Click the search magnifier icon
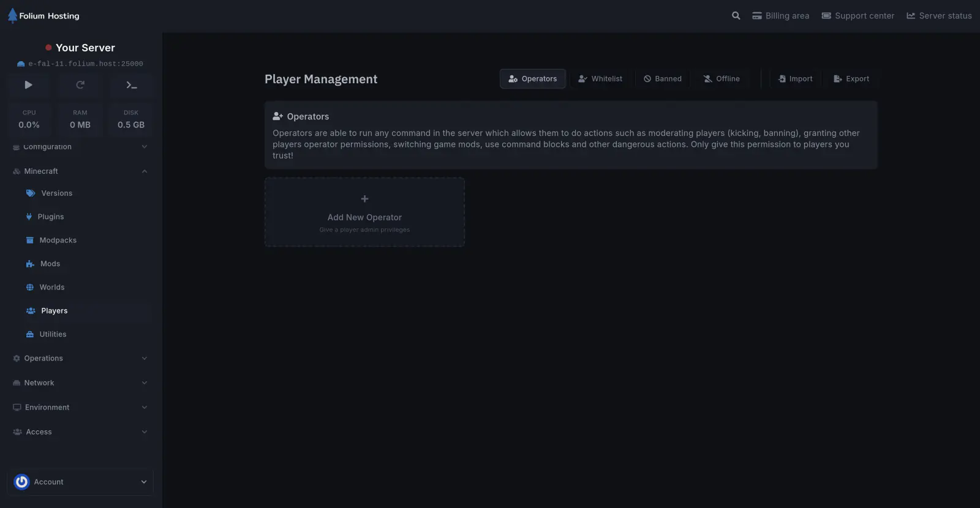The image size is (980, 508). [x=736, y=16]
